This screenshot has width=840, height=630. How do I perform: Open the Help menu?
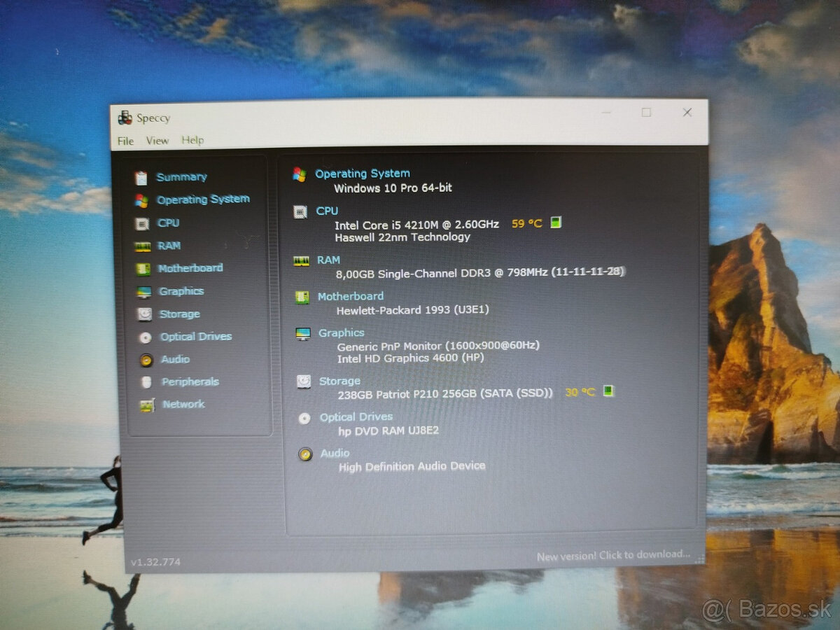[x=192, y=141]
